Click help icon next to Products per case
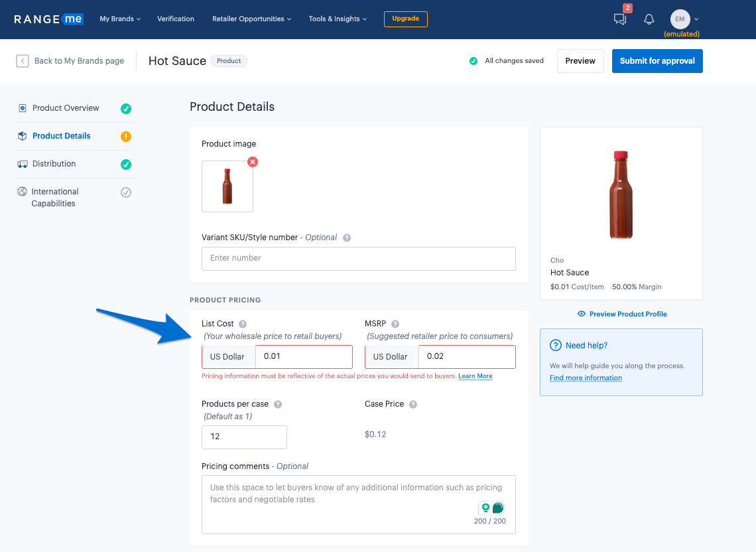 point(278,404)
